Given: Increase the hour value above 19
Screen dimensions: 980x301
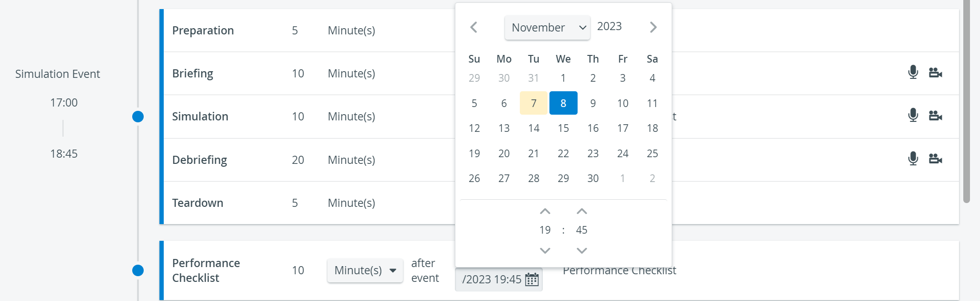Looking at the screenshot, I should pyautogui.click(x=545, y=211).
